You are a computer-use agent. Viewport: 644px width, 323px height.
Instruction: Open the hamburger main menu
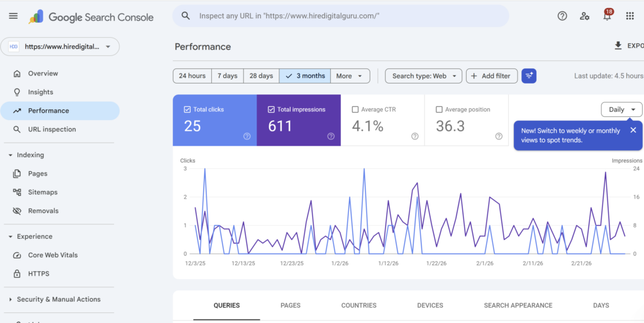coord(13,16)
